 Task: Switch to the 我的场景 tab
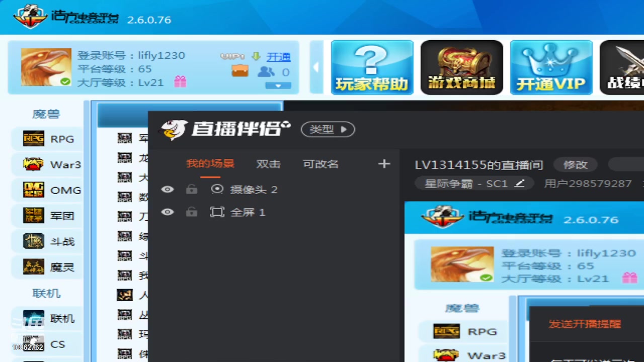210,164
